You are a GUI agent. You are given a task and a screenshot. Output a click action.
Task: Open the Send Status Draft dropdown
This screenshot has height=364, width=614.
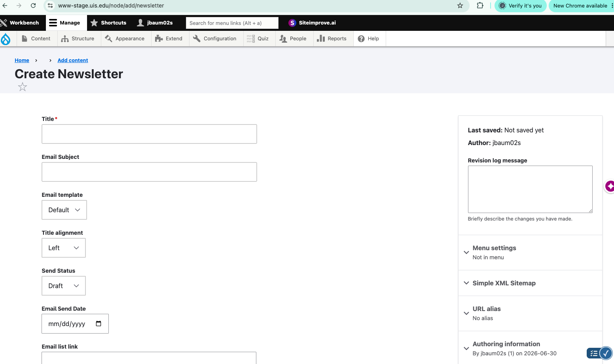tap(64, 286)
